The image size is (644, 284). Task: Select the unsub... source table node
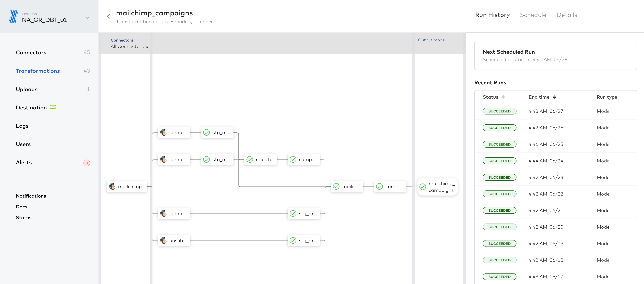(174, 241)
